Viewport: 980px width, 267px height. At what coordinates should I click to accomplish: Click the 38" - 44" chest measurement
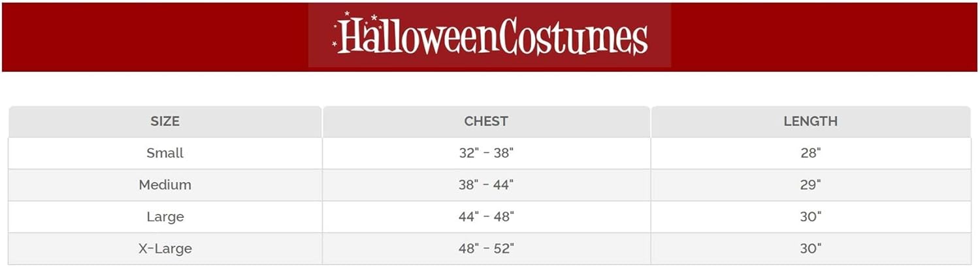[x=486, y=185]
